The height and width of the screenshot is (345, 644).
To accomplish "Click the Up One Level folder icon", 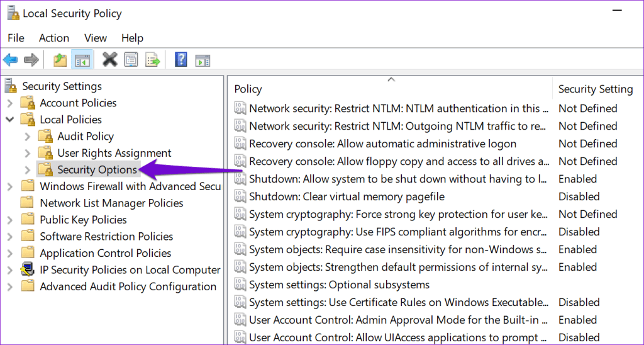I will 60,60.
